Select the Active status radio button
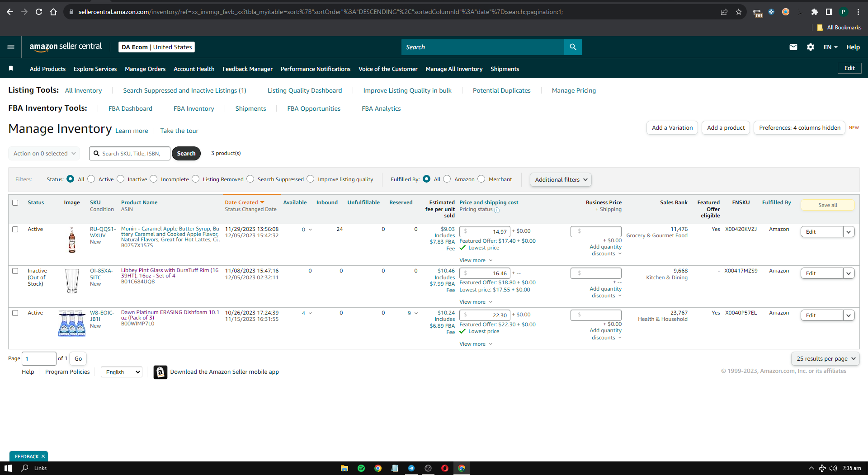 click(91, 179)
